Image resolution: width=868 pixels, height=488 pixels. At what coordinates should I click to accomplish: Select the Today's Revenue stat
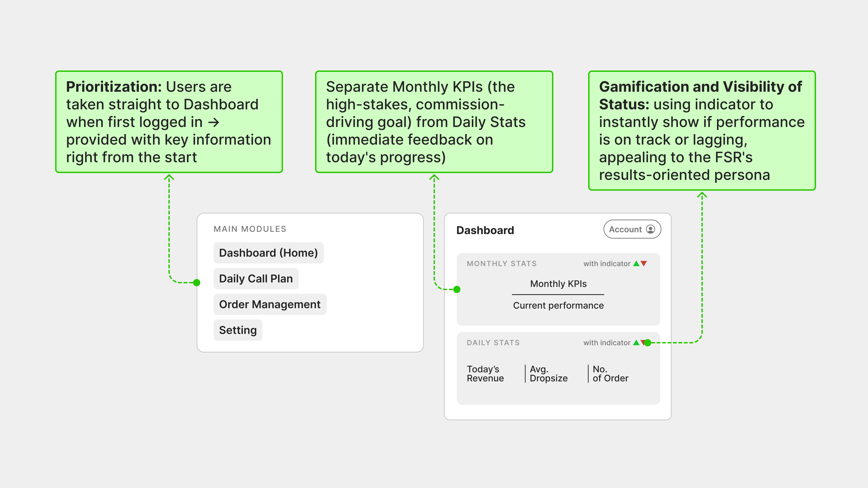coord(485,374)
